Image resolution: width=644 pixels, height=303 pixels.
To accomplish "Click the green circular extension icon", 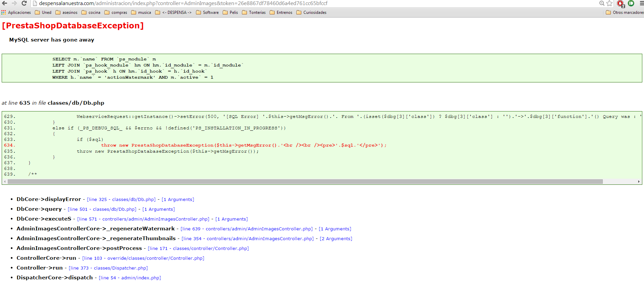I will click(631, 3).
